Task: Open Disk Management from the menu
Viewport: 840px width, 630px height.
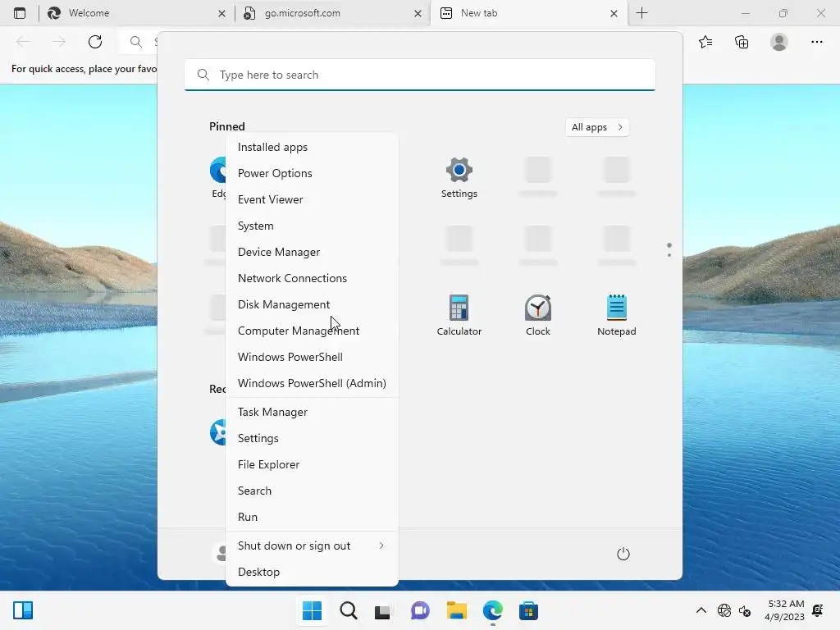Action: tap(312, 304)
